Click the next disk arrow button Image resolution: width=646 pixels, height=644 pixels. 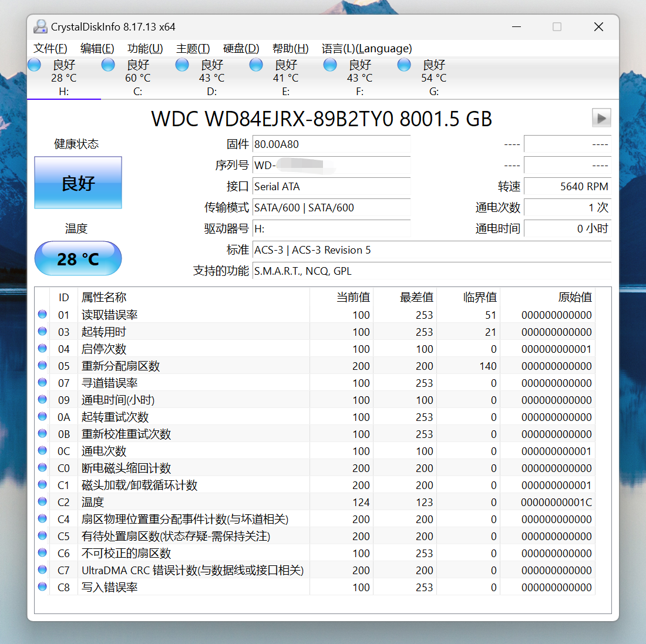[x=601, y=118]
